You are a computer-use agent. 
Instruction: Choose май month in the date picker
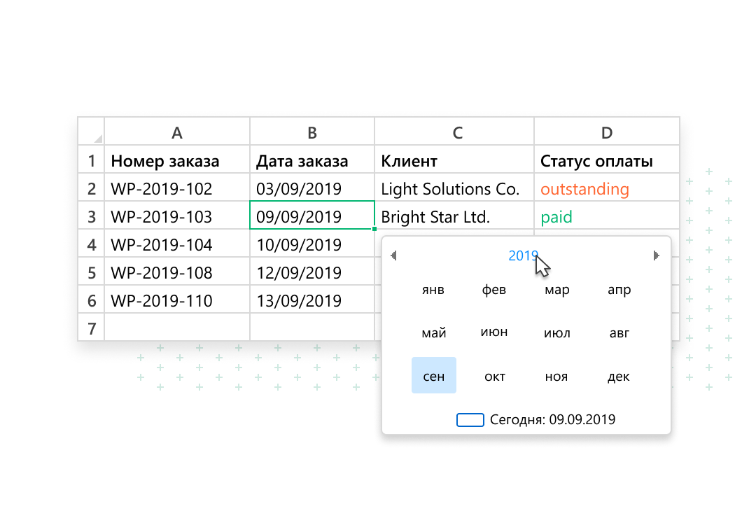[x=434, y=333]
